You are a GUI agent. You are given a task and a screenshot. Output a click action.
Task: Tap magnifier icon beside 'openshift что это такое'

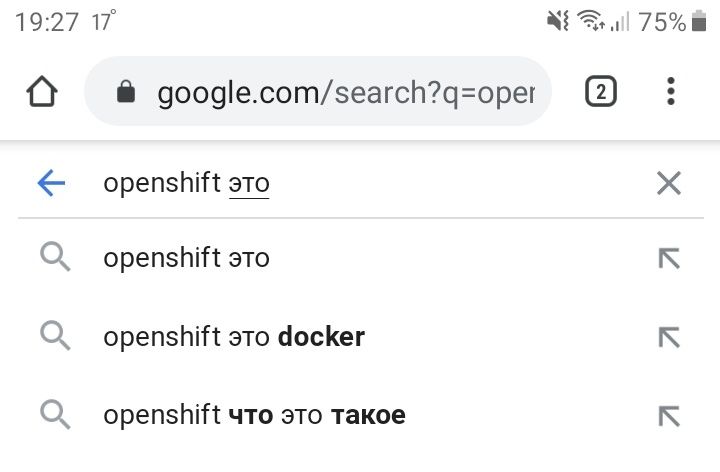coord(55,415)
